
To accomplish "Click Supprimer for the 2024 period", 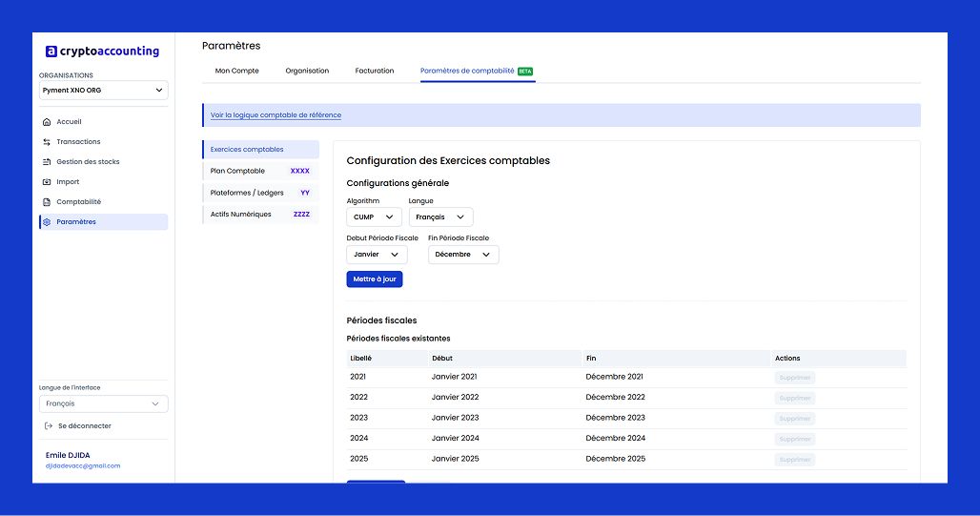I will pos(795,439).
